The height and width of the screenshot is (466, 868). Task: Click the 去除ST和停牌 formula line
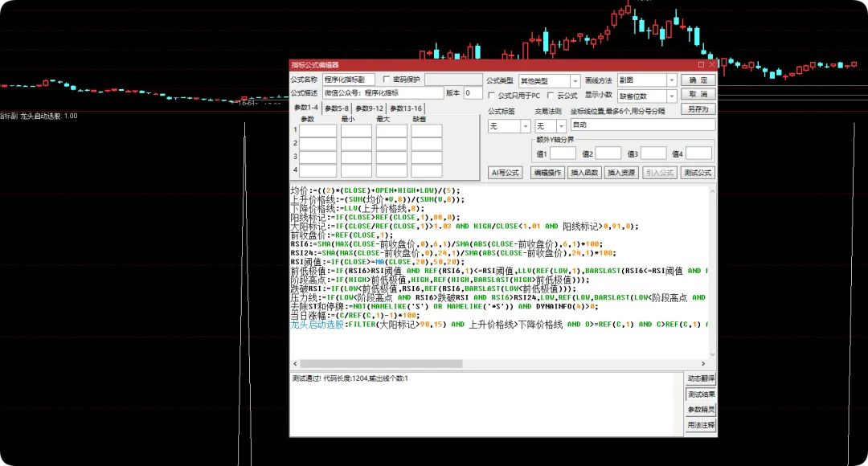point(444,307)
